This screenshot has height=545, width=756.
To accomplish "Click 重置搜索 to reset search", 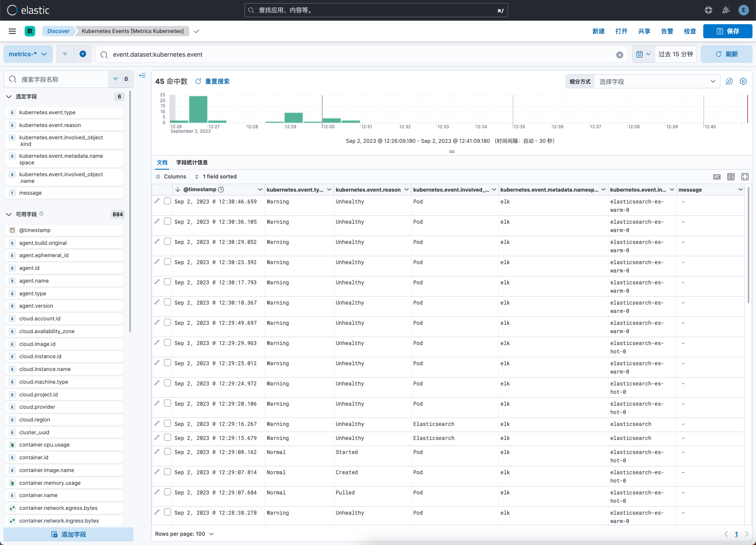I will 213,81.
